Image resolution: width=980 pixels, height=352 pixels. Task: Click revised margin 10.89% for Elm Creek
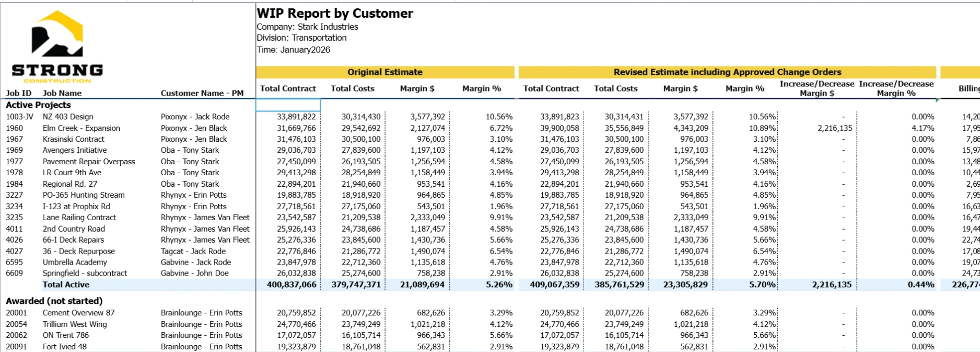(x=762, y=128)
